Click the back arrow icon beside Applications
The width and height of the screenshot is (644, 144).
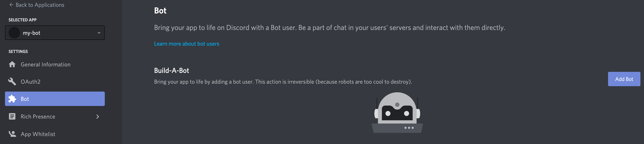[x=11, y=5]
